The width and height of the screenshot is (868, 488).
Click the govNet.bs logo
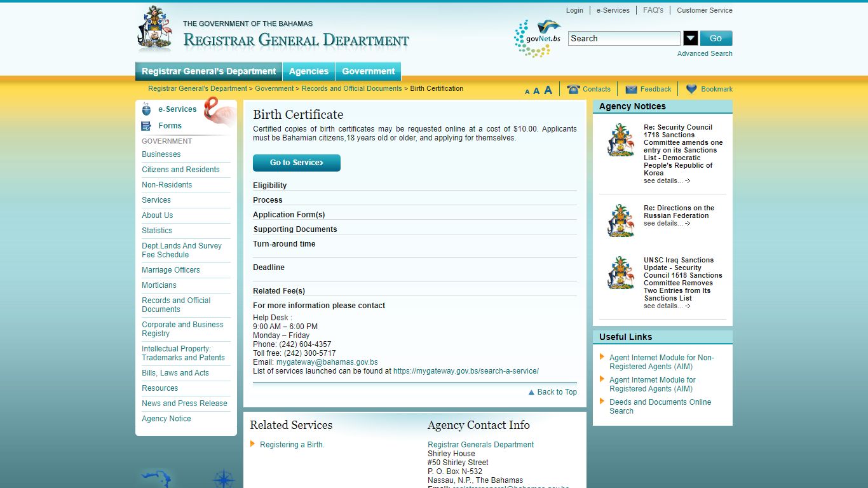(x=538, y=39)
